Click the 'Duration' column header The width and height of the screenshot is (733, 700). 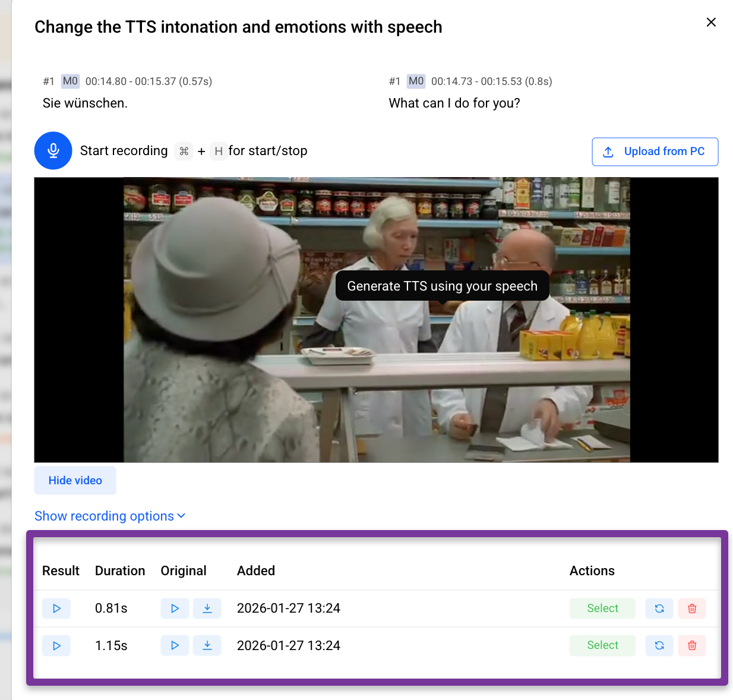120,571
